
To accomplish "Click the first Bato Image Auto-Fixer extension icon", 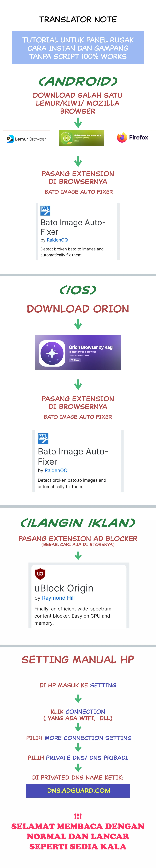I will click(45, 211).
